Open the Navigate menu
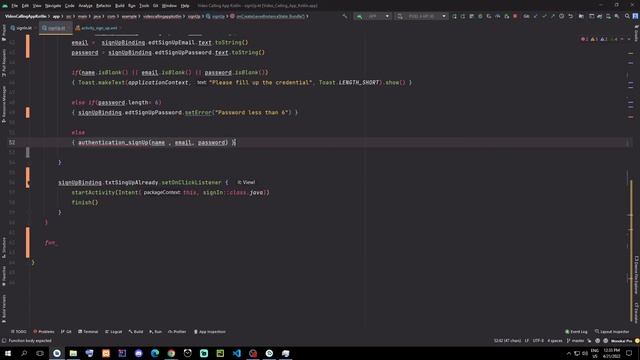This screenshot has width=640, height=360. pyautogui.click(x=53, y=6)
